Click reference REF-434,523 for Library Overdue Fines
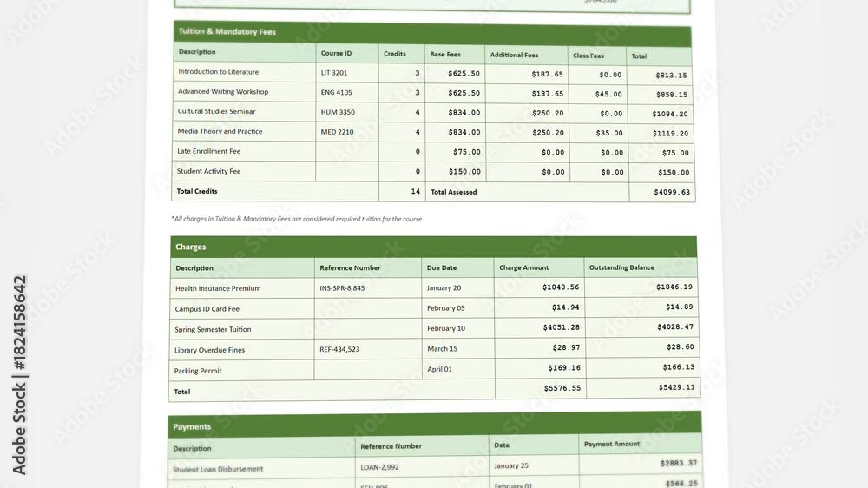This screenshot has height=488, width=868. [339, 350]
